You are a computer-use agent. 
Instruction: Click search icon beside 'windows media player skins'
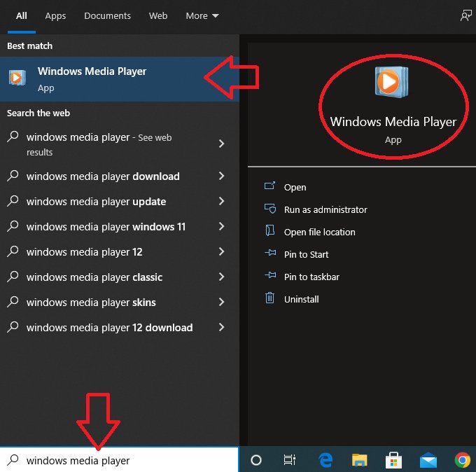pyautogui.click(x=13, y=302)
